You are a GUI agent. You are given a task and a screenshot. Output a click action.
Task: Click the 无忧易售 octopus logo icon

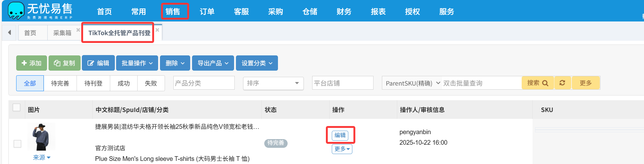[16, 10]
